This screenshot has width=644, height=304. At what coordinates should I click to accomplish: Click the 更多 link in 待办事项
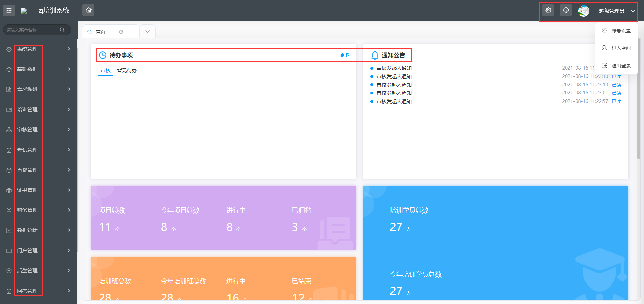coord(344,55)
